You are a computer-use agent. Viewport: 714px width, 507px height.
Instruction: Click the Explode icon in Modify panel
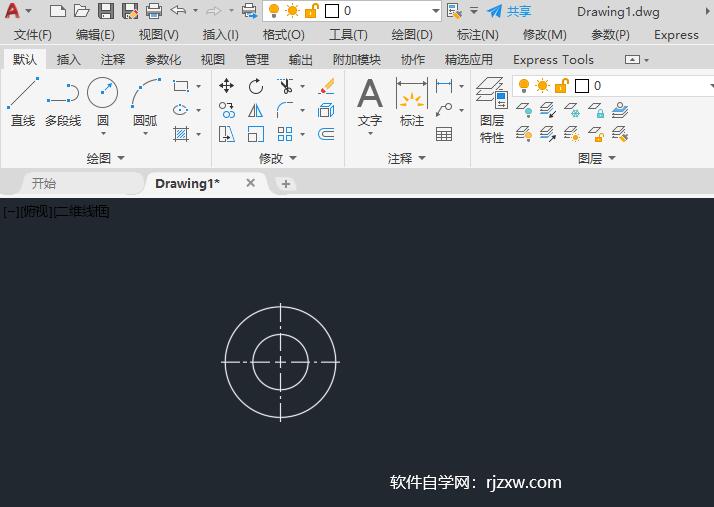326,110
